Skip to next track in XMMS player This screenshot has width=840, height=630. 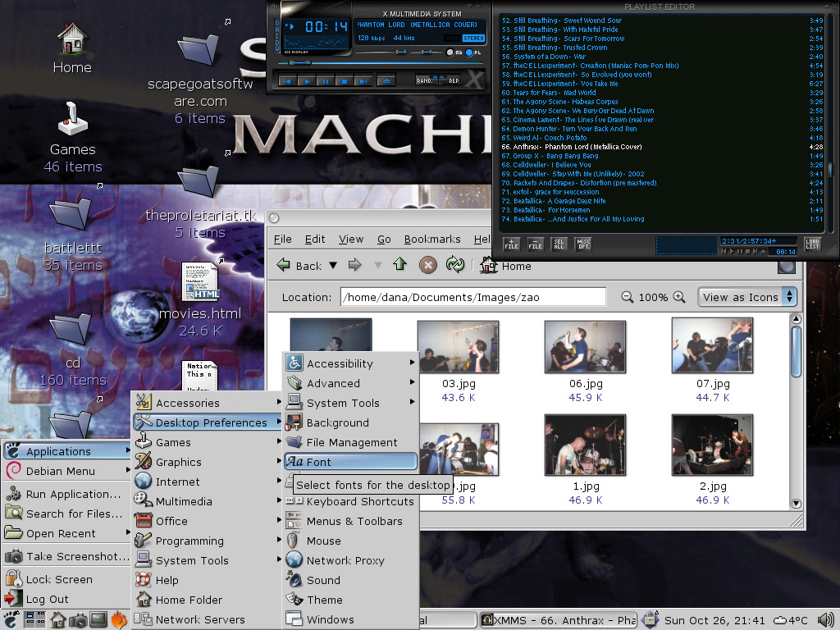(x=363, y=81)
